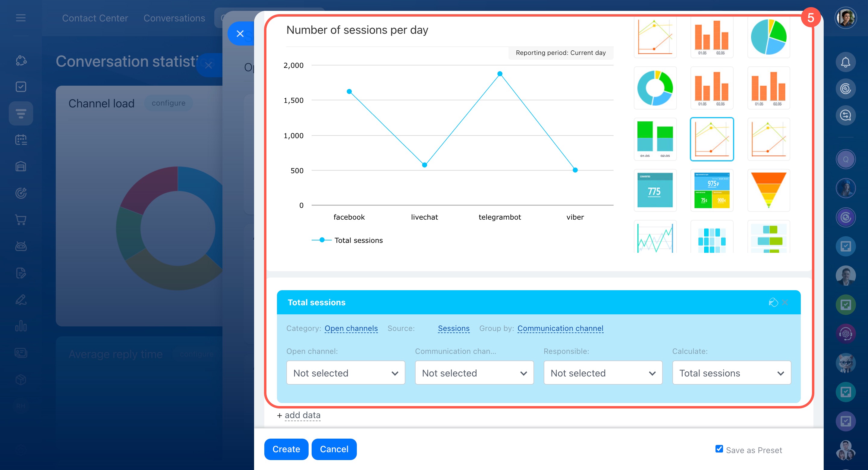
Task: Remove Total sessions data block with X
Action: point(785,303)
